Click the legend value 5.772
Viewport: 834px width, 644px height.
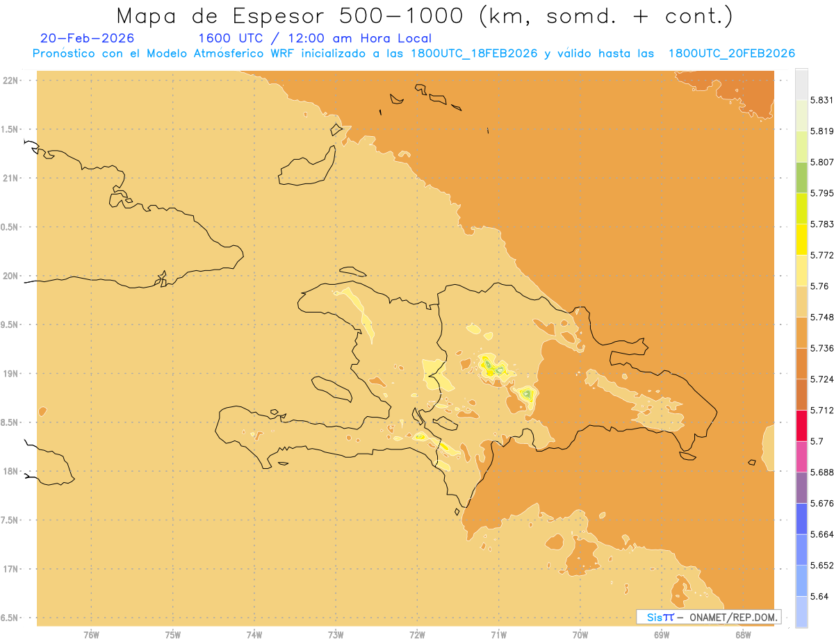point(821,255)
